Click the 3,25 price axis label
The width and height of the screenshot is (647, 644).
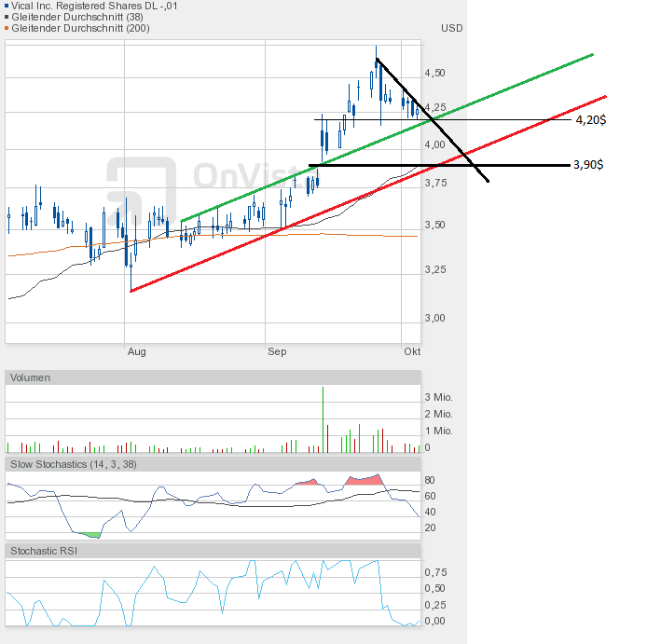pyautogui.click(x=435, y=269)
